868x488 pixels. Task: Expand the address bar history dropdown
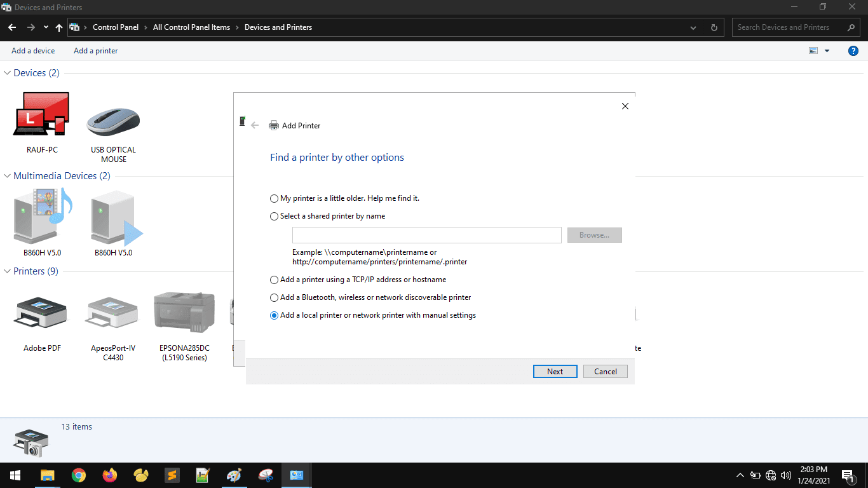(693, 27)
